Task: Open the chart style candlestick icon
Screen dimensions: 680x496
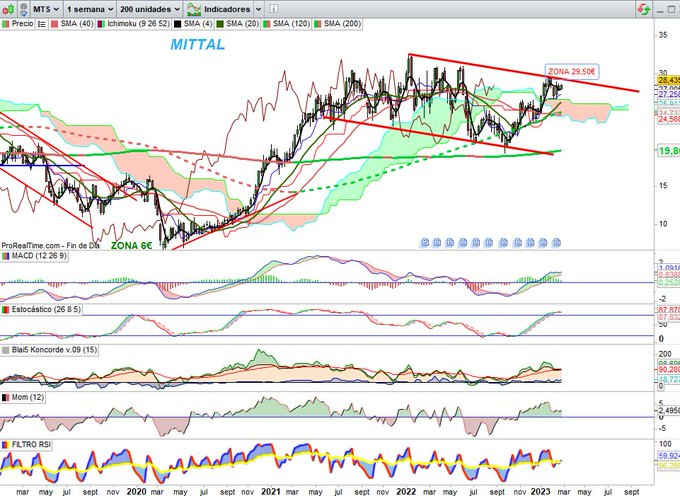Action: pyautogui.click(x=7, y=9)
